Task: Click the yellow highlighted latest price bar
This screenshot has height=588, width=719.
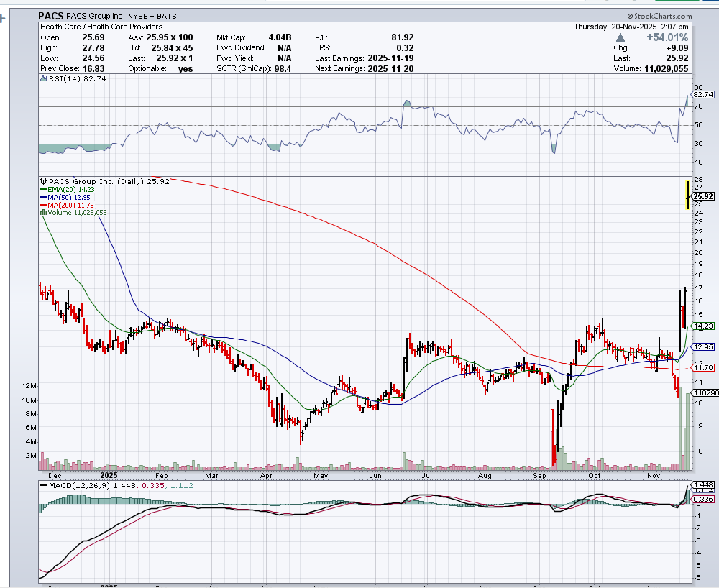Action: pyautogui.click(x=688, y=194)
